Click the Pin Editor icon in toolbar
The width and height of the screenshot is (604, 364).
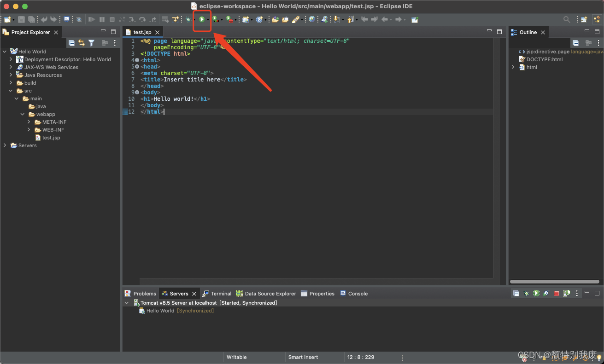tap(415, 19)
